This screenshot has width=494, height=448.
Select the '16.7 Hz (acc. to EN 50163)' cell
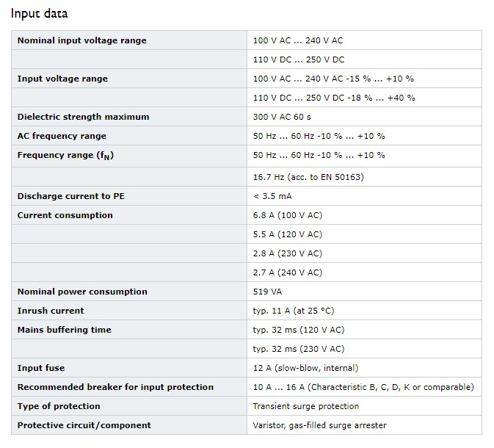click(308, 177)
